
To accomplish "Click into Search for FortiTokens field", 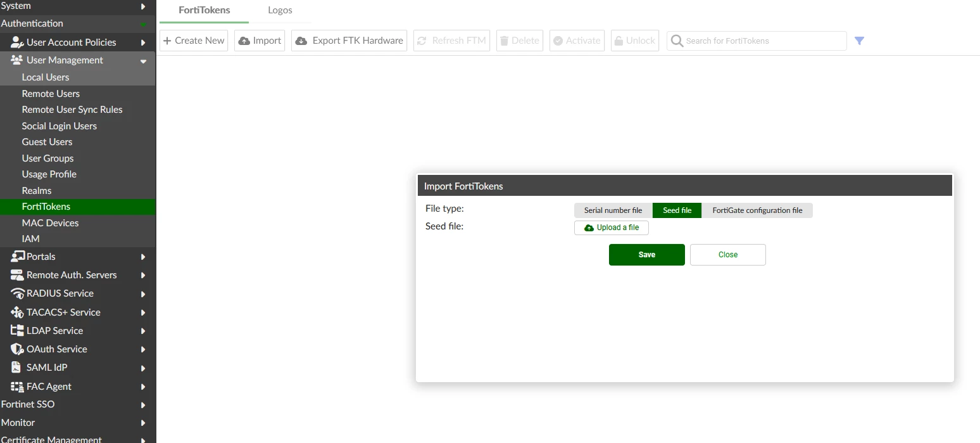I will pyautogui.click(x=757, y=41).
